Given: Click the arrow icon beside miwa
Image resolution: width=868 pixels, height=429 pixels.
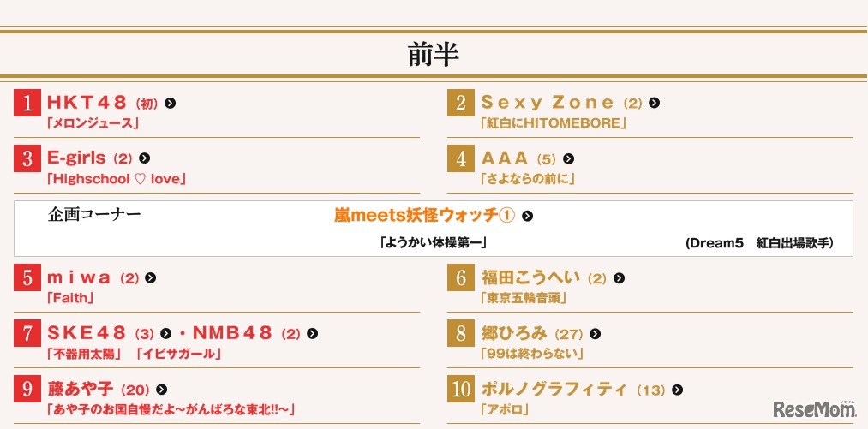Looking at the screenshot, I should coord(150,277).
